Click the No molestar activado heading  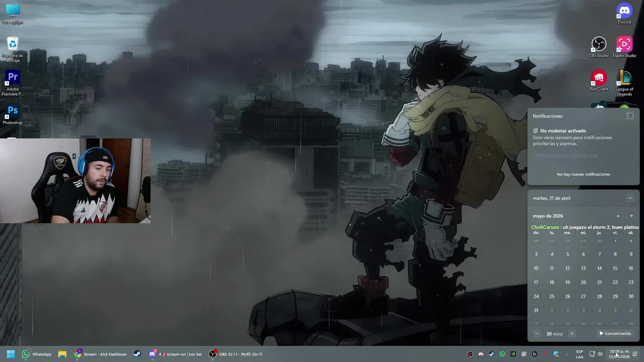(563, 131)
